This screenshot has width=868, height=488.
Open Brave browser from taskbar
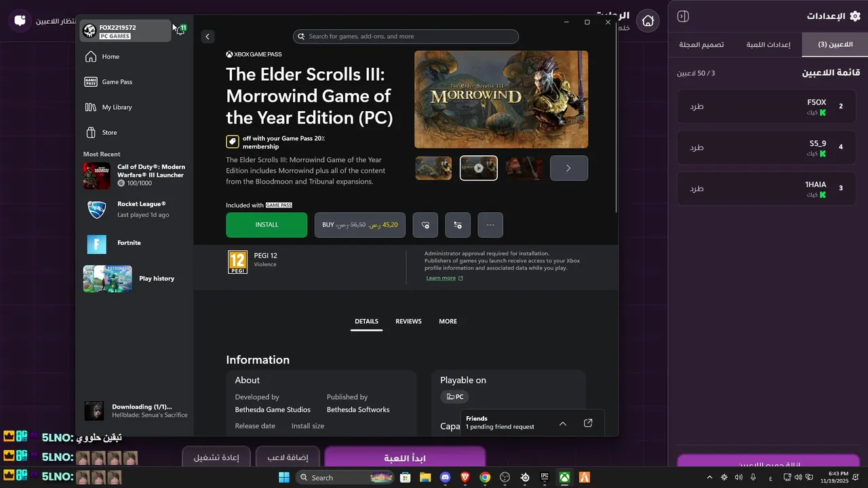[x=465, y=477]
